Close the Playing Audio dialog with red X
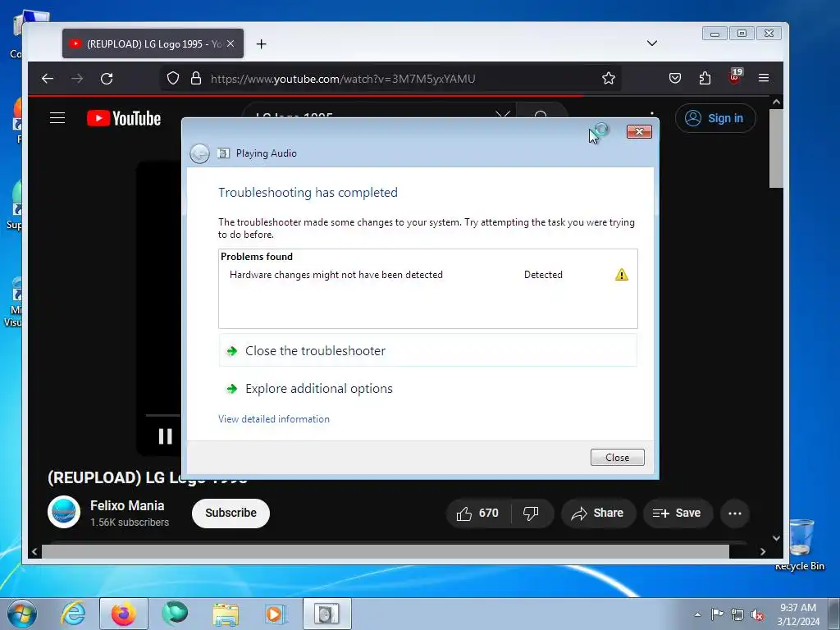This screenshot has height=630, width=840. tap(639, 131)
